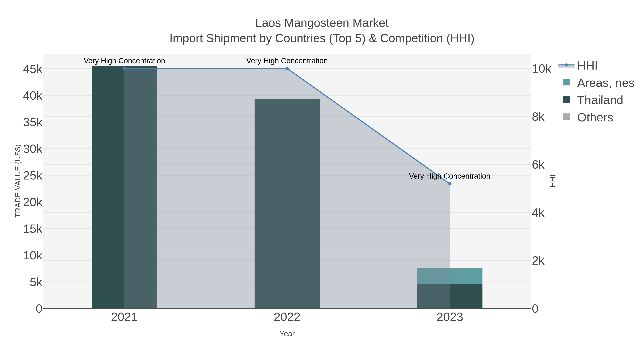Click the 10k left axis tick

33,256
